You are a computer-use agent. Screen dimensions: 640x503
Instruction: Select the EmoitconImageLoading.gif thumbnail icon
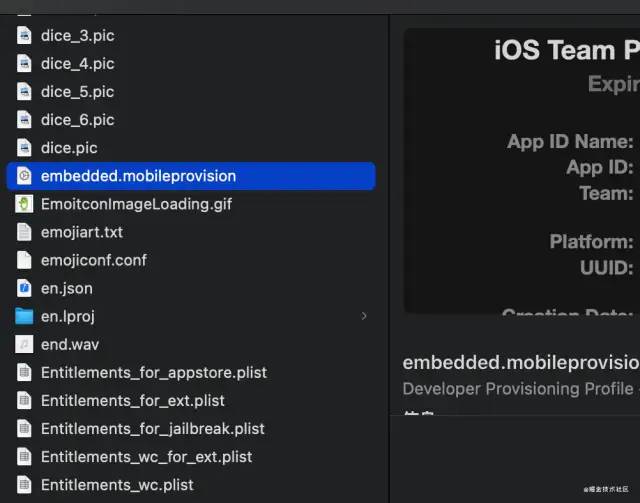coord(24,204)
